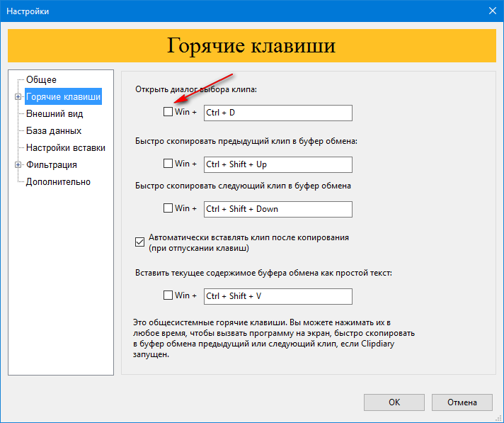Viewport: 504px width, 423px height.
Task: Expand the Фильтрация tree node
Action: pos(18,164)
